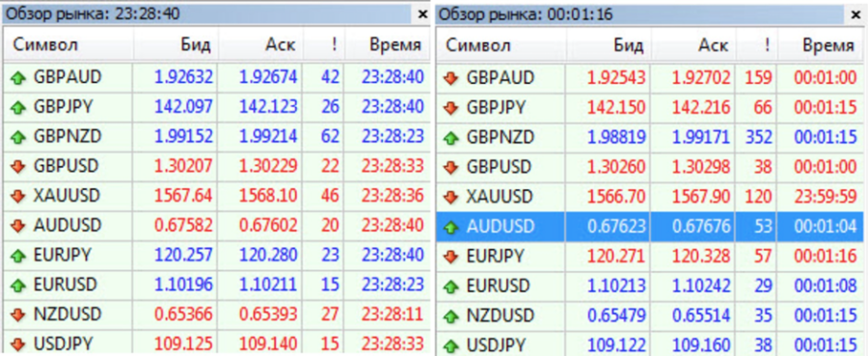868x356 pixels.
Task: Click red down arrow beside GBPUSD in left panel
Action: click(18, 167)
